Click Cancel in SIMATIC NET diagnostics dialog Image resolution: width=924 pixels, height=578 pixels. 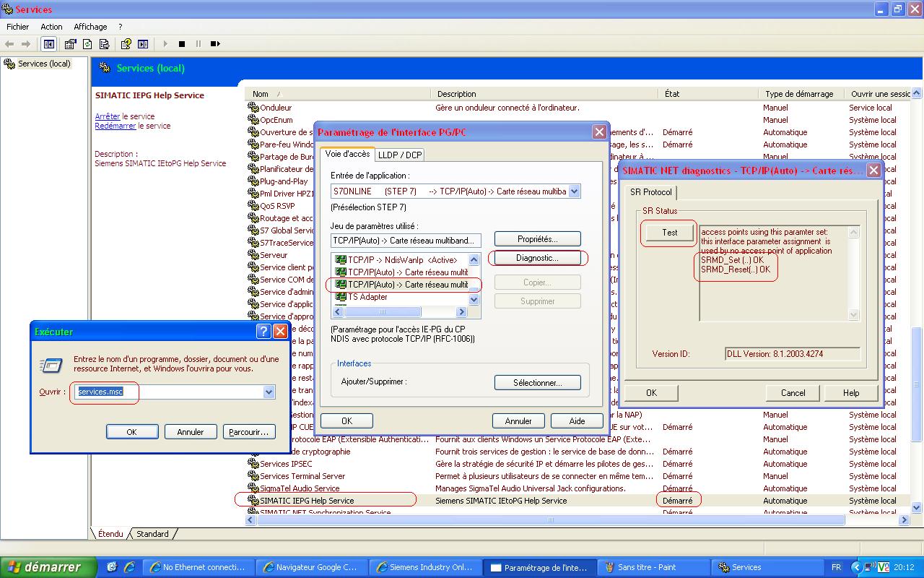[x=793, y=393]
